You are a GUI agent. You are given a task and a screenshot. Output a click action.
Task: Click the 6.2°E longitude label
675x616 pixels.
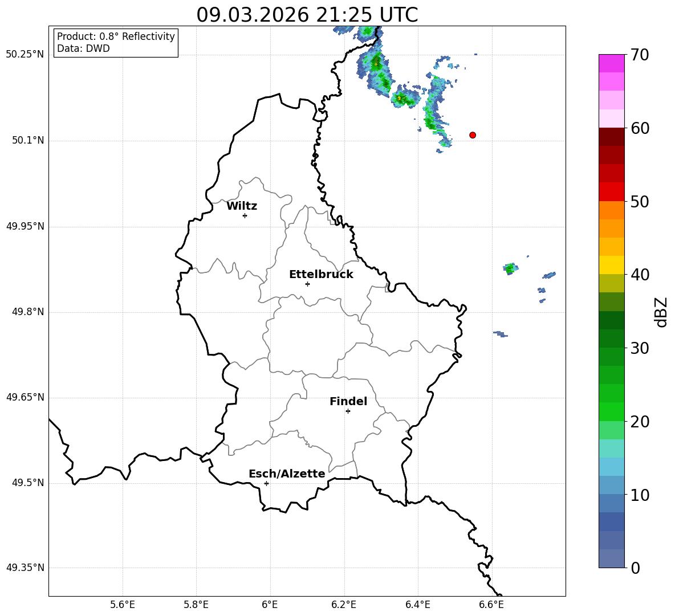[x=344, y=605]
